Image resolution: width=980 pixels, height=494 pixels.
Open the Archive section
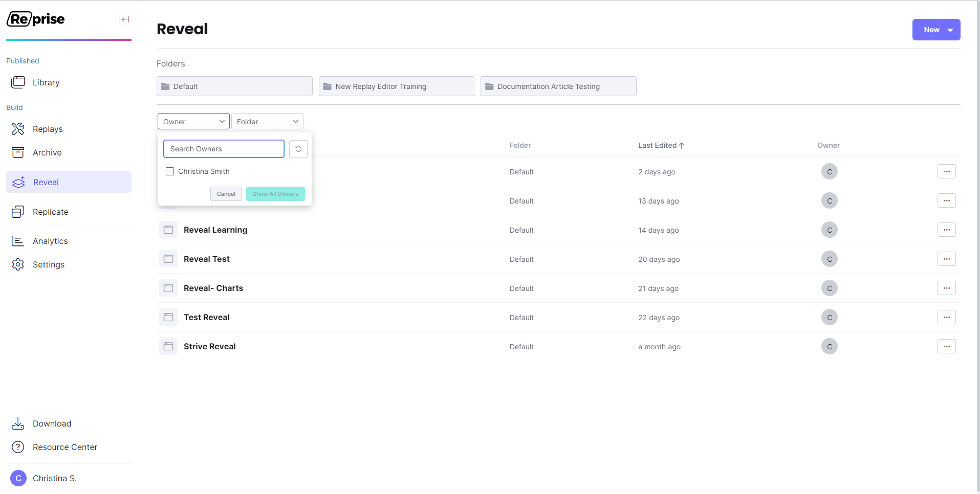(x=47, y=152)
